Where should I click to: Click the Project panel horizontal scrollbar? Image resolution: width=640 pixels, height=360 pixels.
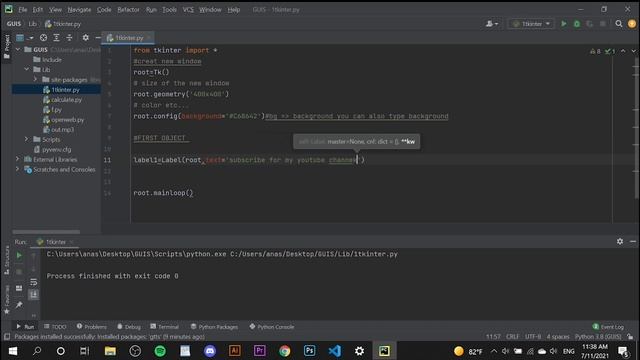pos(46,232)
